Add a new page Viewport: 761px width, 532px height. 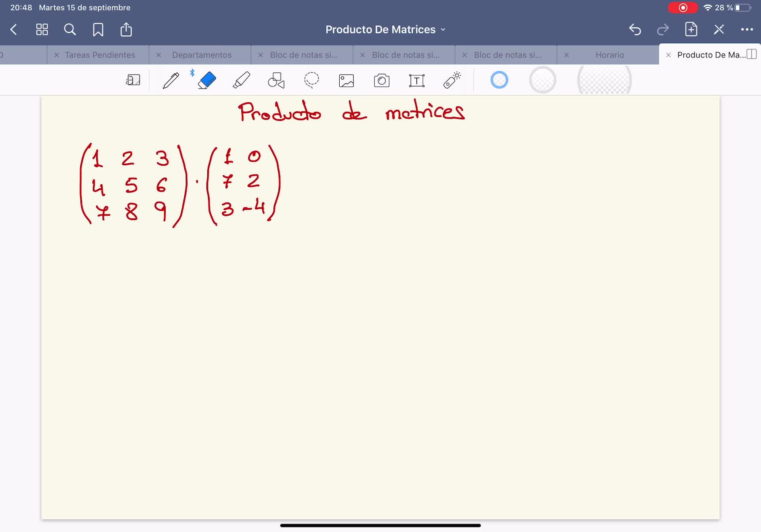pyautogui.click(x=691, y=30)
